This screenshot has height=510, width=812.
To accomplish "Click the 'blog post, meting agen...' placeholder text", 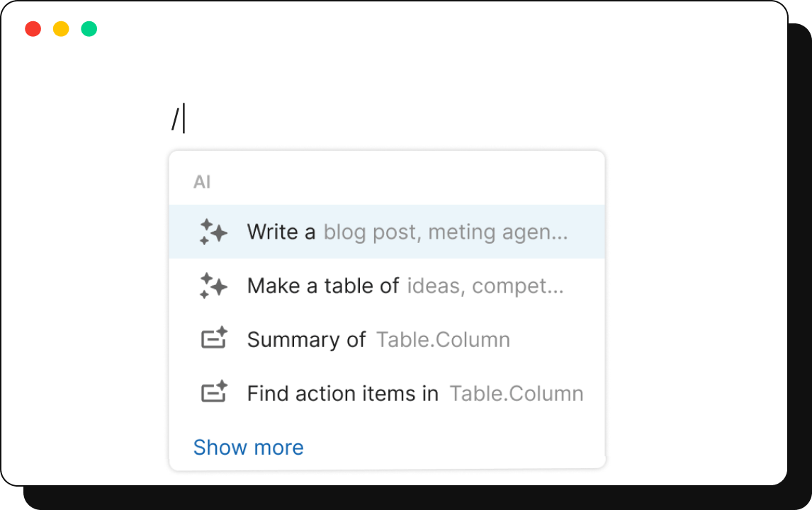I will [x=446, y=232].
